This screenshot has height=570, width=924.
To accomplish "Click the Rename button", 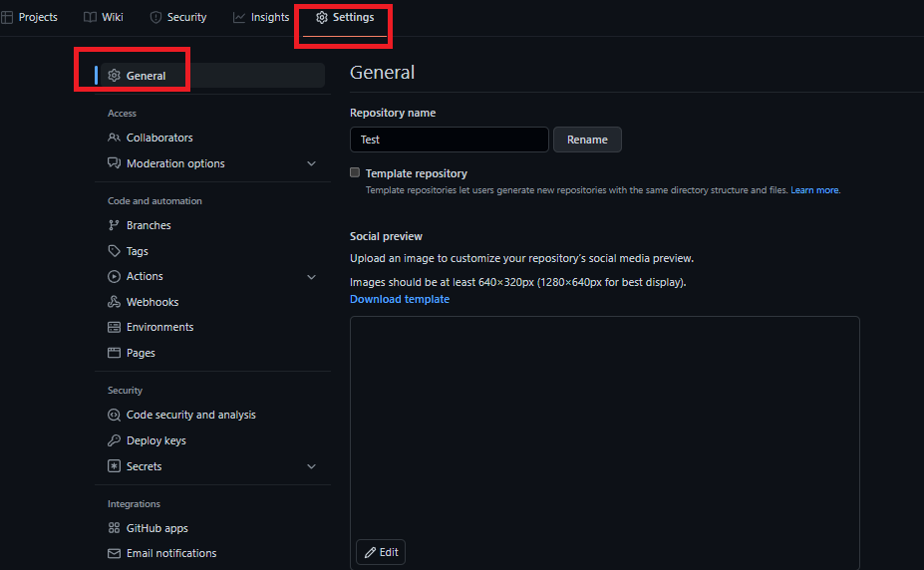I will click(587, 140).
